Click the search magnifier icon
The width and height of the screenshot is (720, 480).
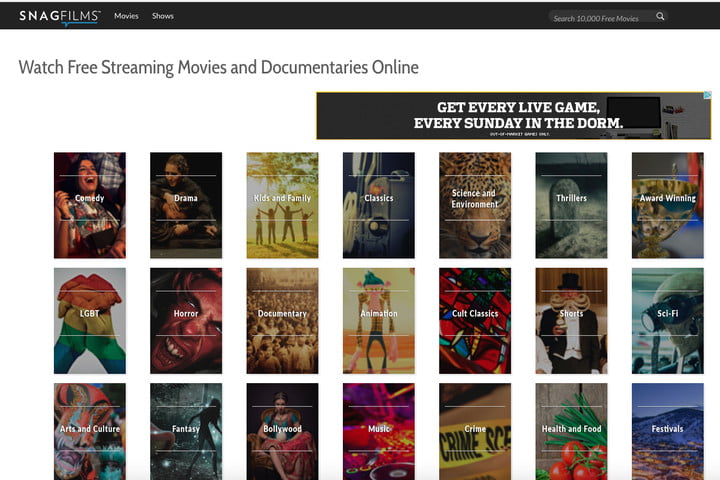click(x=660, y=16)
